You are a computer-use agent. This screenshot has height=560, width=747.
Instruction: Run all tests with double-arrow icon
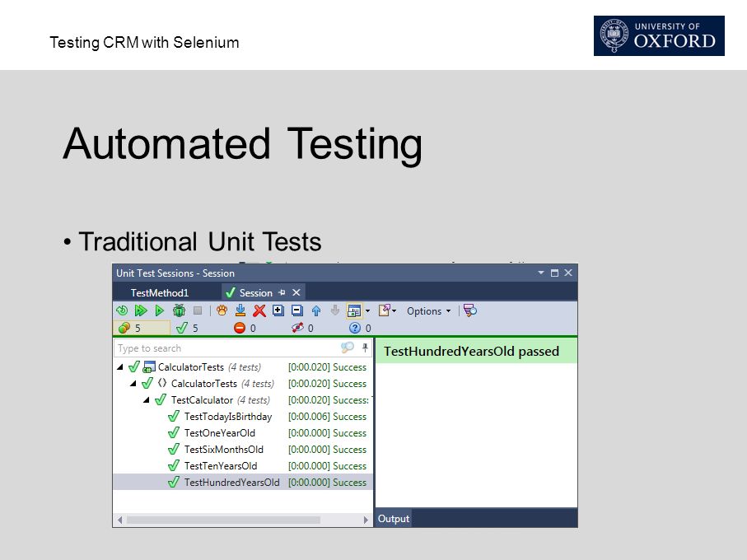[x=141, y=311]
